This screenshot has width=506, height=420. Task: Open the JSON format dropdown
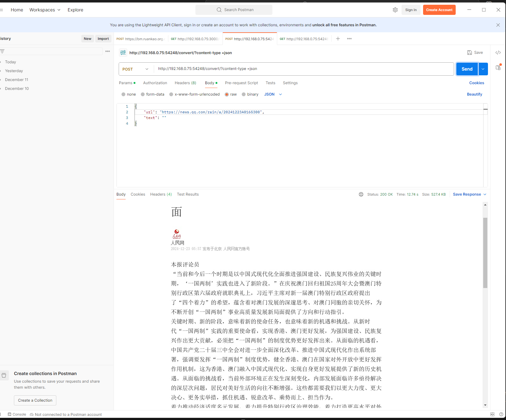click(273, 94)
